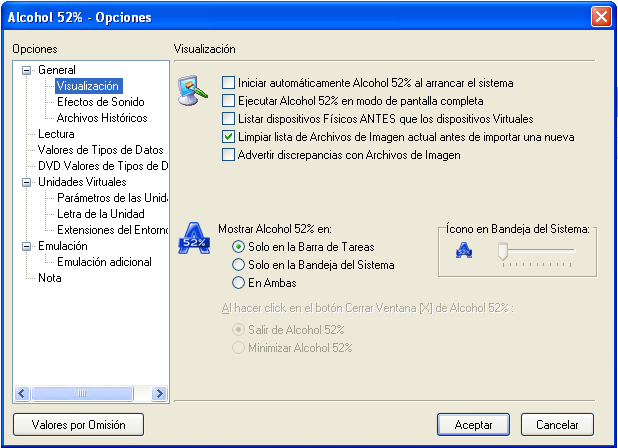Open Emulación adicional settings

pos(104,262)
